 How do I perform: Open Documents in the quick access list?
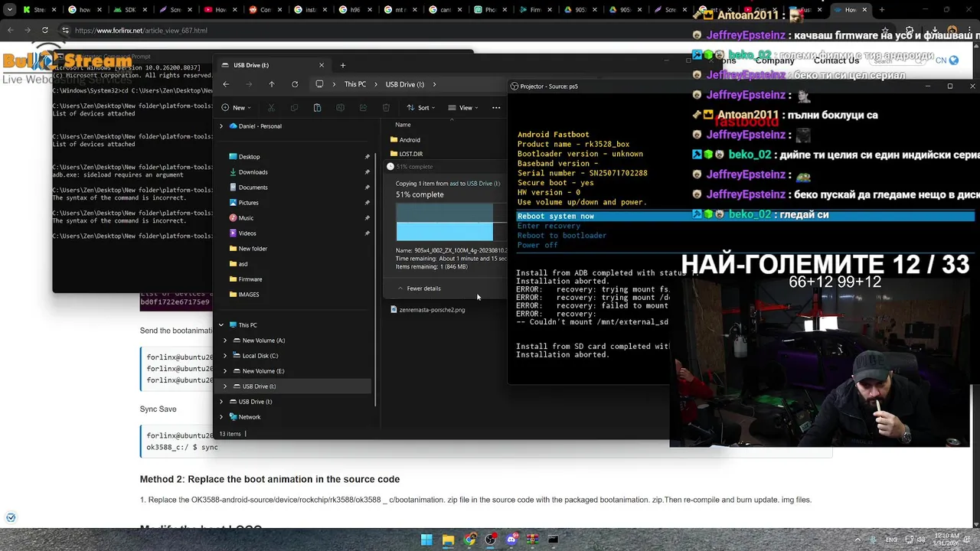(253, 187)
